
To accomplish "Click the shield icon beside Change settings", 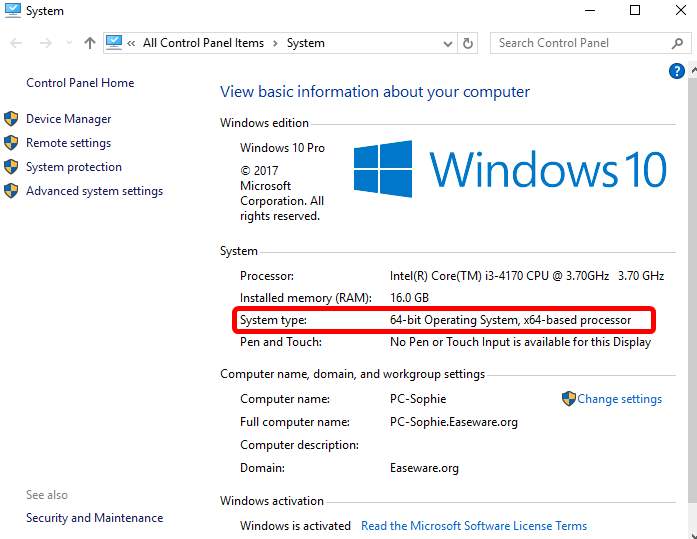I will click(569, 399).
